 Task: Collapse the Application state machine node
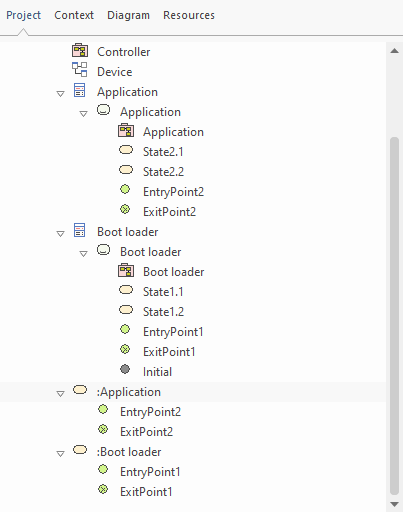[x=83, y=114]
